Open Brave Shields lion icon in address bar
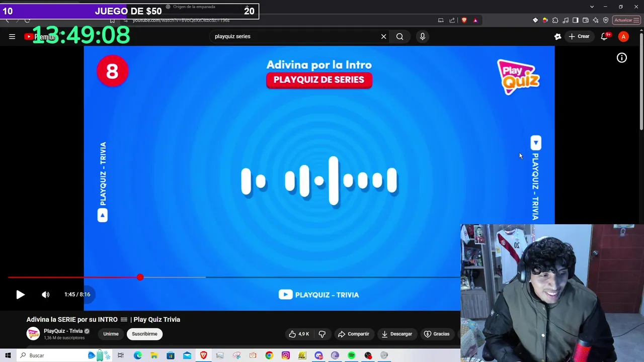The width and height of the screenshot is (644, 362). pos(464,20)
